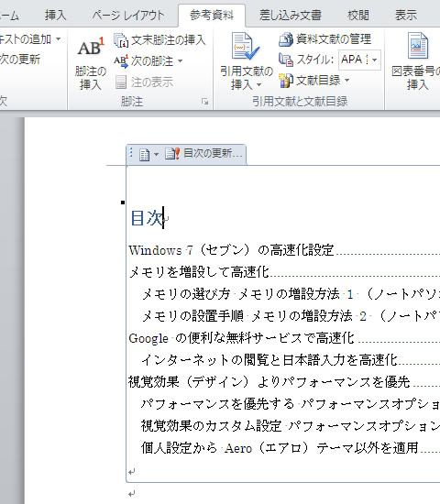Click 目次の更新... button above the table
The image size is (440, 504).
click(x=203, y=154)
